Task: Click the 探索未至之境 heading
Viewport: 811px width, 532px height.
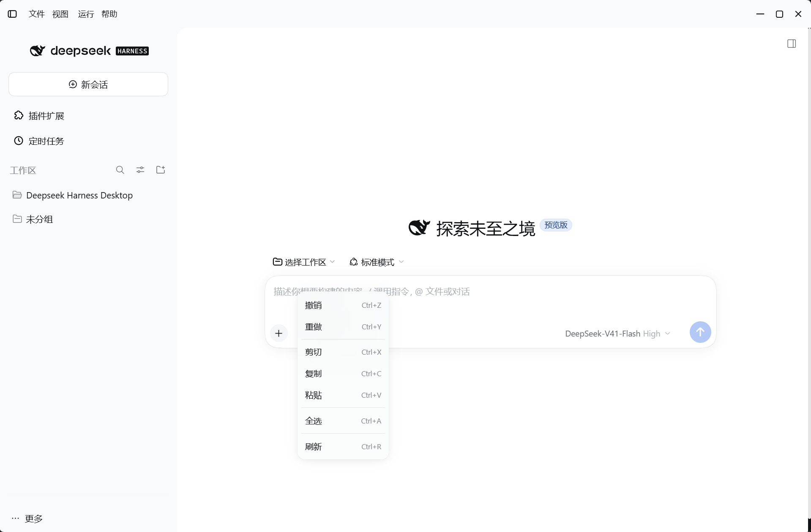Action: [486, 228]
